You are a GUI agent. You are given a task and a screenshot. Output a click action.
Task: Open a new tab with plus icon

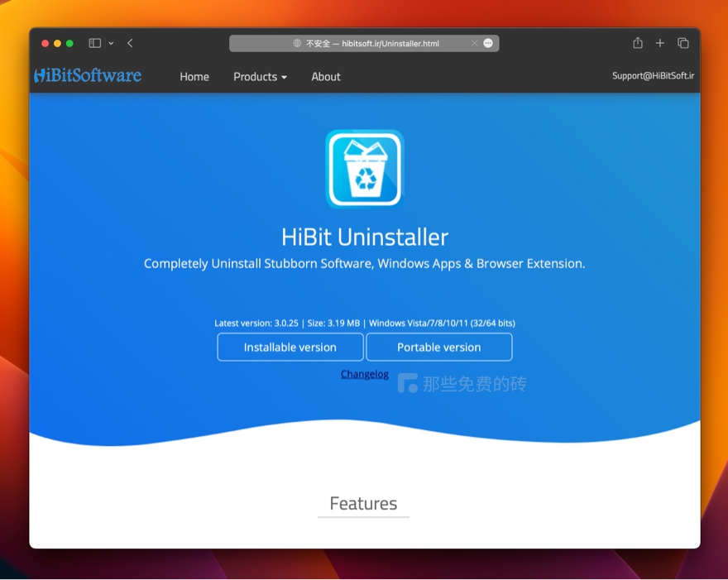[x=660, y=43]
